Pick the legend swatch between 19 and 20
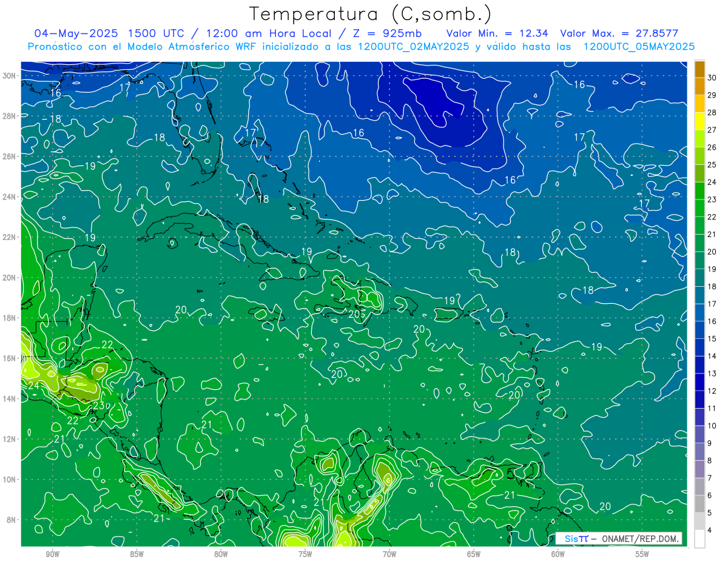 tap(699, 260)
